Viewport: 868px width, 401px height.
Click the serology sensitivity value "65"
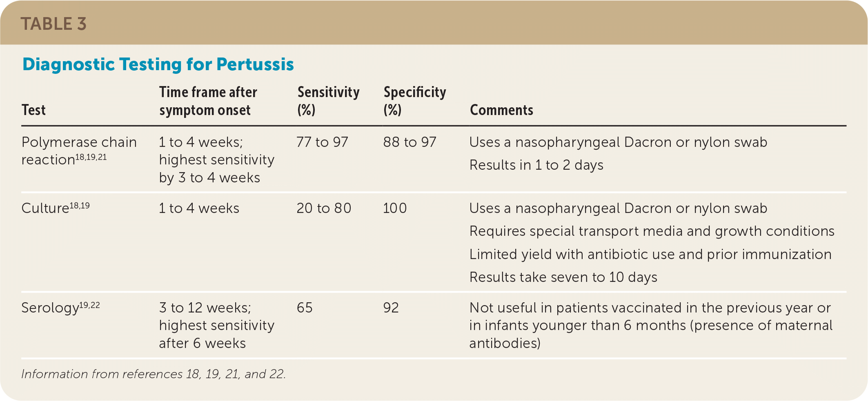coord(305,308)
